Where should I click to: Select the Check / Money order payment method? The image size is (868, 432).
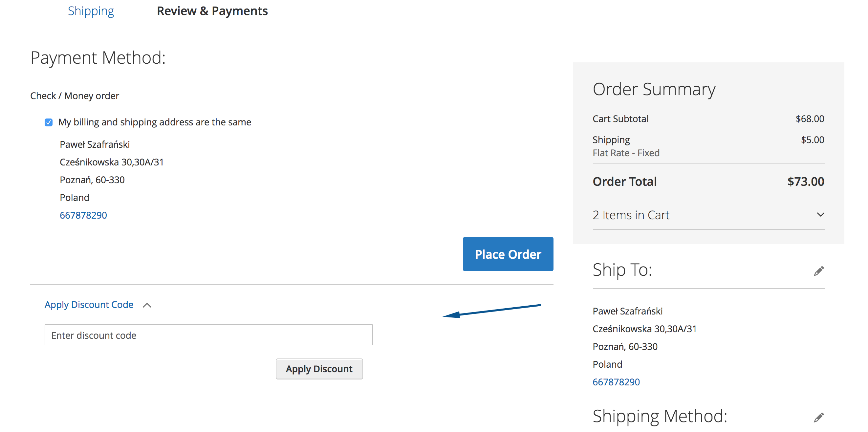[75, 96]
